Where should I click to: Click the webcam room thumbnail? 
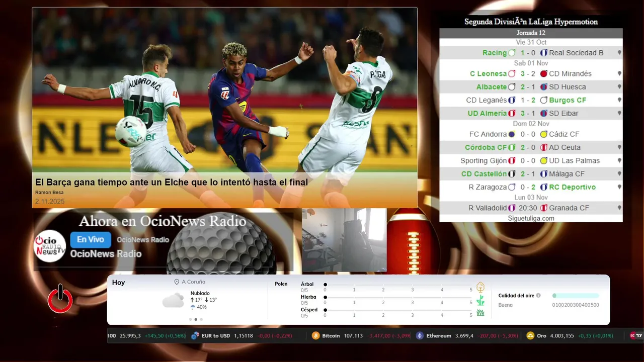click(344, 240)
